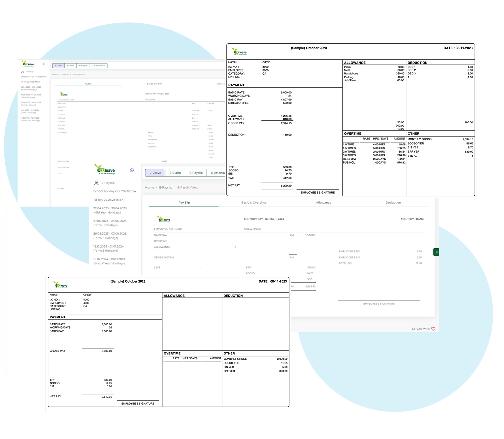The image size is (504, 439).
Task: Switch to the Allowance tab in the large window
Action: (324, 202)
